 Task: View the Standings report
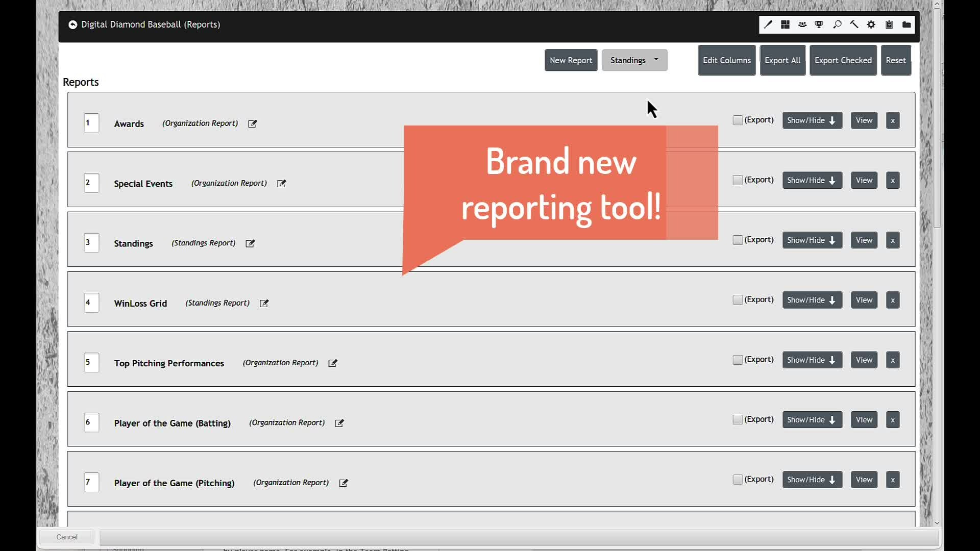click(x=864, y=240)
